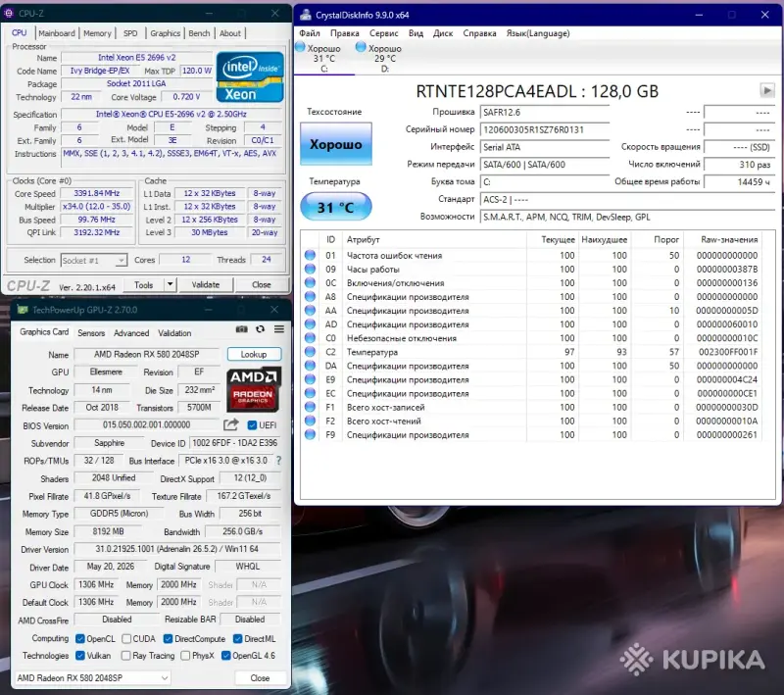Image resolution: width=784 pixels, height=695 pixels.
Task: Open the GPU-Z hamburger menu icon
Action: [279, 329]
